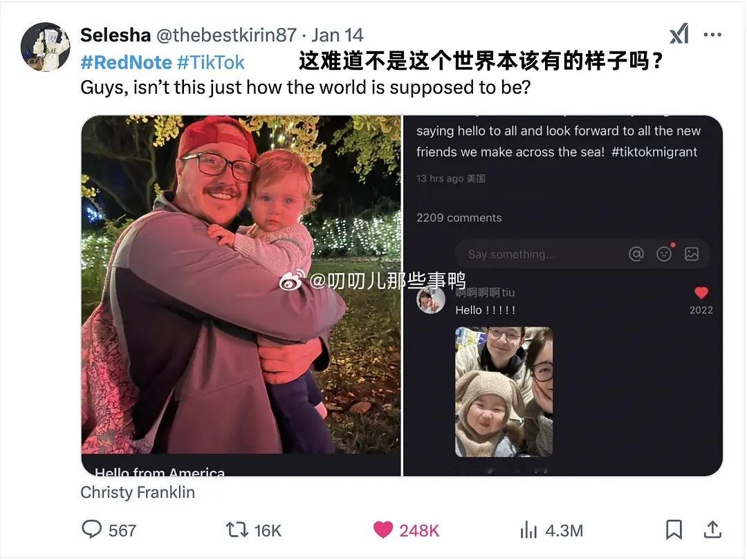Screen dimensions: 747x560
Task: Open the #RedNote hashtag
Action: click(127, 62)
